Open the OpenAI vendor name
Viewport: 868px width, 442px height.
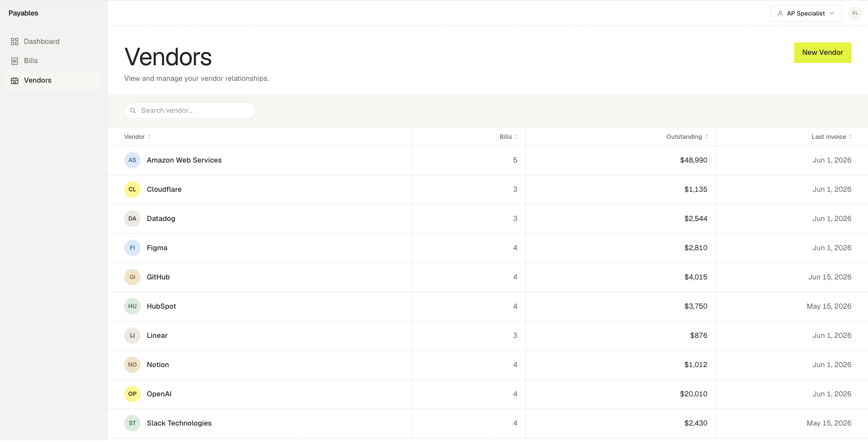coord(159,394)
